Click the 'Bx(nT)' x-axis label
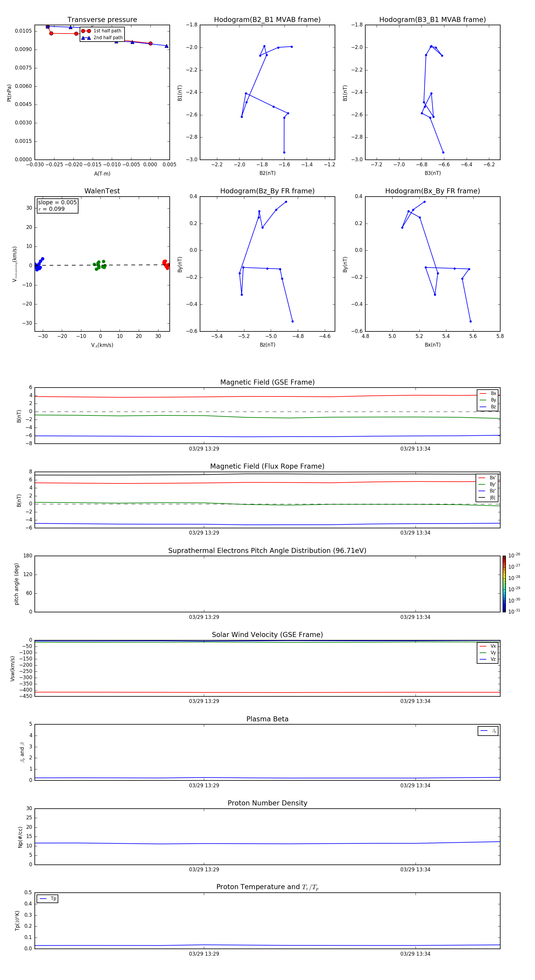535x980 pixels. [x=432, y=345]
